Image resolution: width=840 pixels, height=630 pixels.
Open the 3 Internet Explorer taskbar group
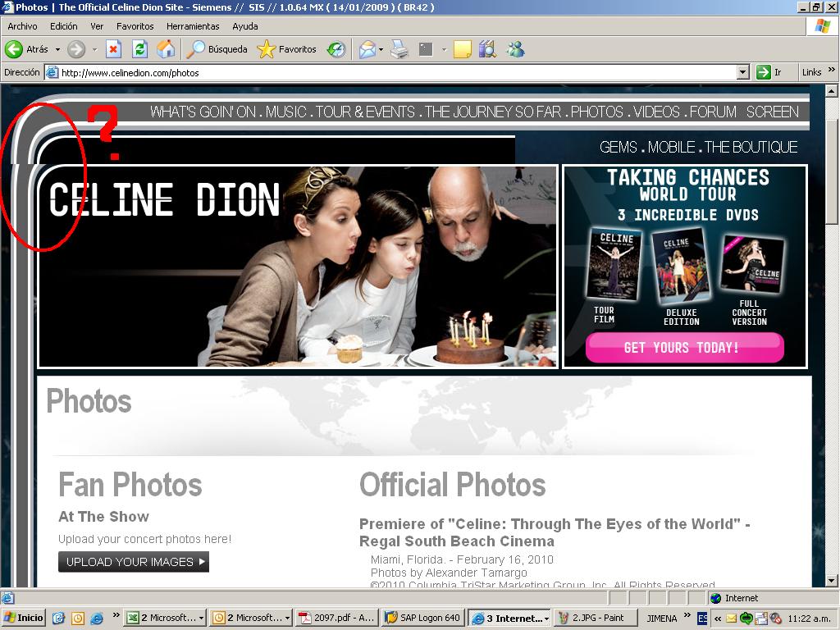click(510, 618)
